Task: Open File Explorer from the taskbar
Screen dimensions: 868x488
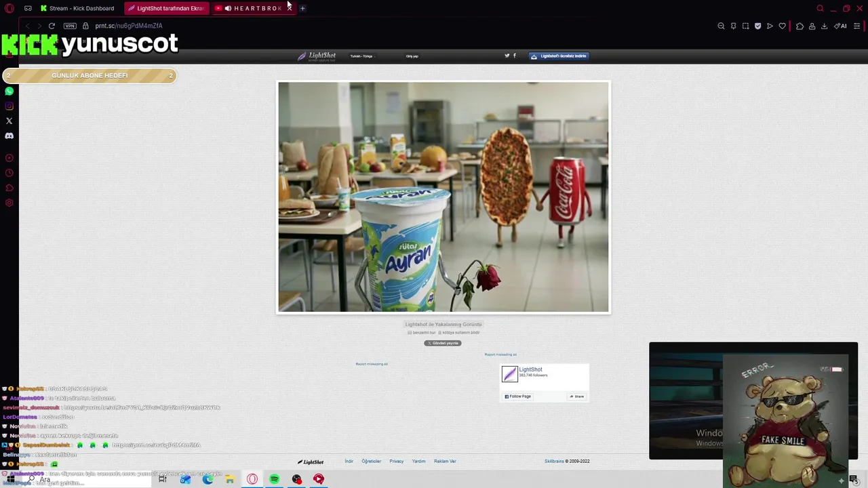Action: point(230,479)
